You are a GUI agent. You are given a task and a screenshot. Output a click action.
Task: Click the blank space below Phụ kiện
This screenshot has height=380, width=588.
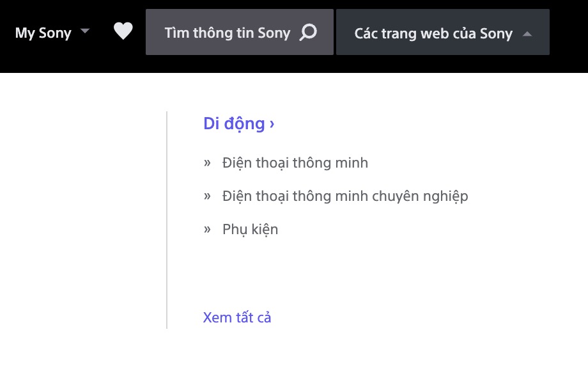(288, 272)
